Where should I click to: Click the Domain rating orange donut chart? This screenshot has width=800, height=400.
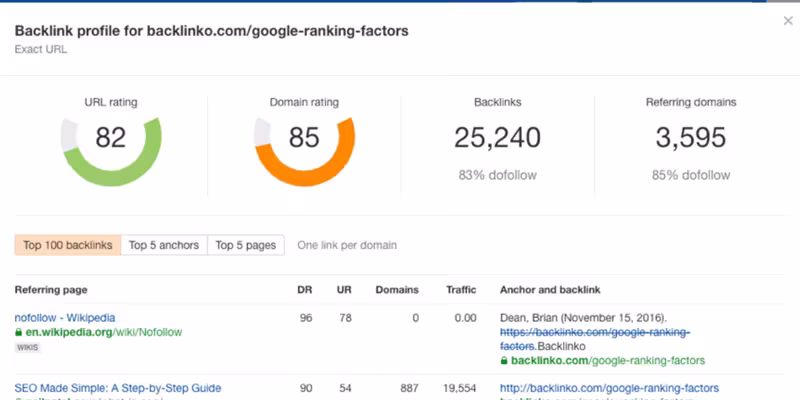(x=304, y=151)
